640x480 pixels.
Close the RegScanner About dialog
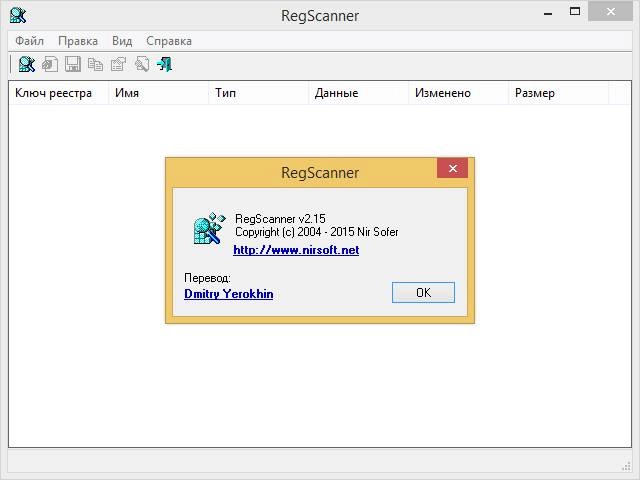pyautogui.click(x=452, y=168)
